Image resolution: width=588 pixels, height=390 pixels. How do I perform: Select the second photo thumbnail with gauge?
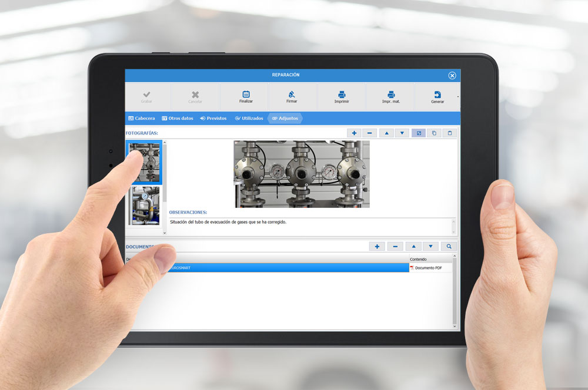coord(145,206)
